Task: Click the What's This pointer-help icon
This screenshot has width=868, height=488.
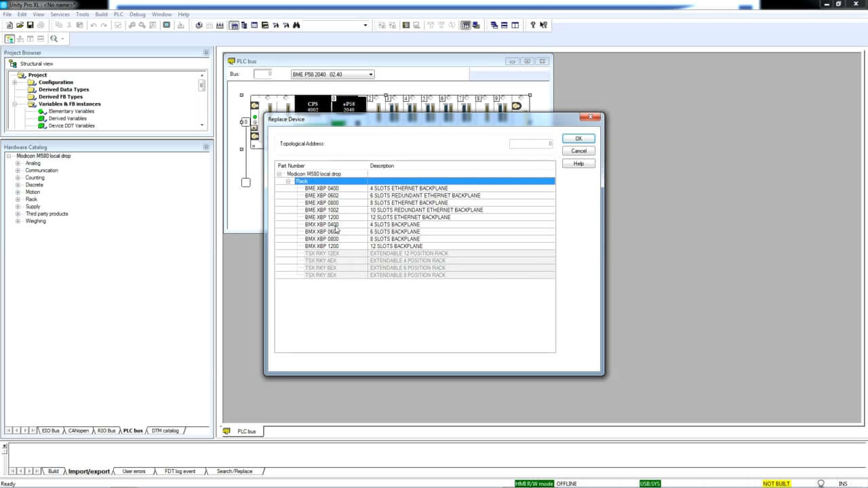Action: pos(543,25)
